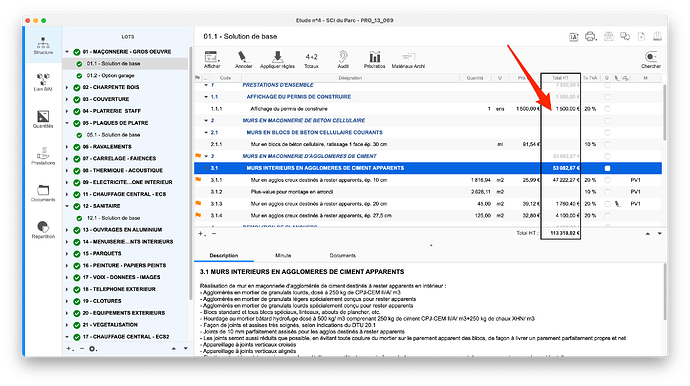Click the table vertical scrollbar
Viewport: 690px width, 386px height.
coord(664,112)
